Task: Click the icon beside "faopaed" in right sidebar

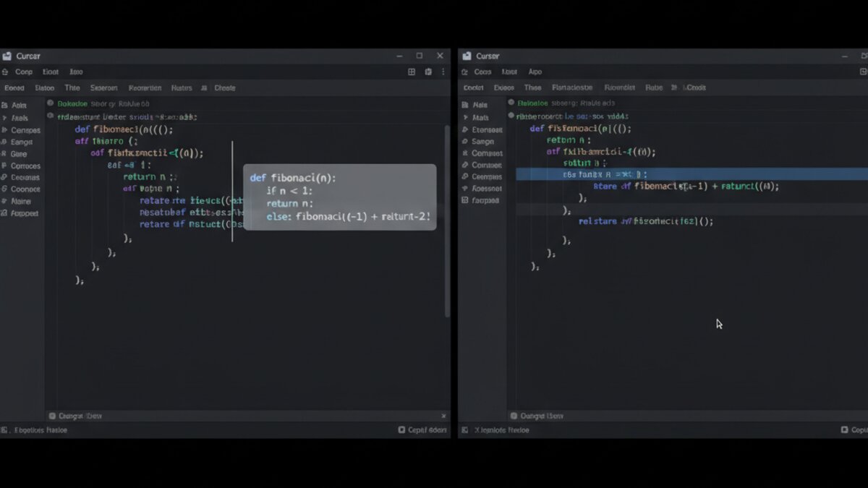Action: [x=465, y=200]
